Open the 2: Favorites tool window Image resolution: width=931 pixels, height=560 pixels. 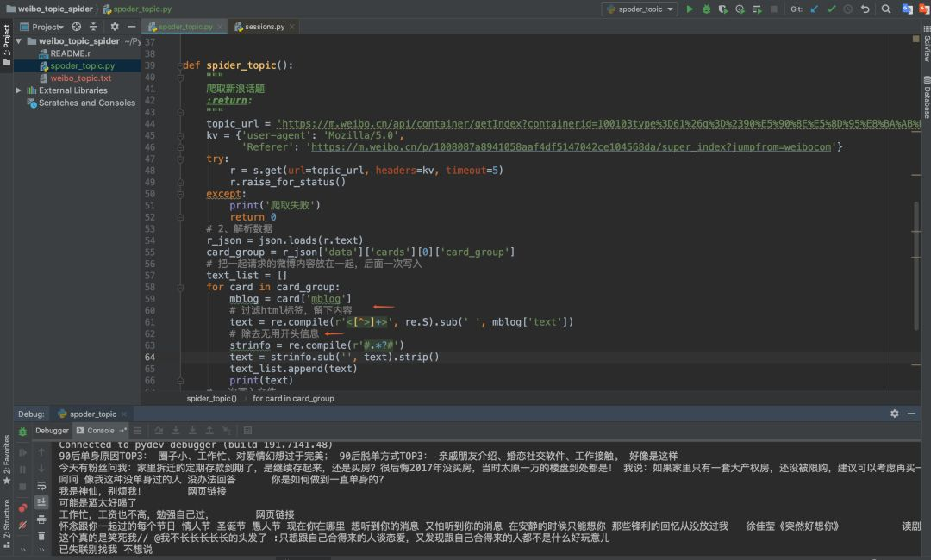pos(7,460)
